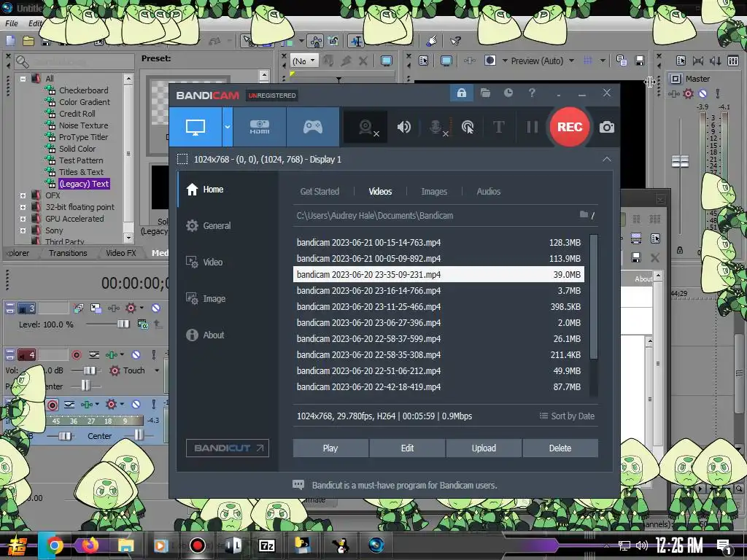Viewport: 747px width, 560px height.
Task: Switch to Audios tab
Action: (x=488, y=192)
